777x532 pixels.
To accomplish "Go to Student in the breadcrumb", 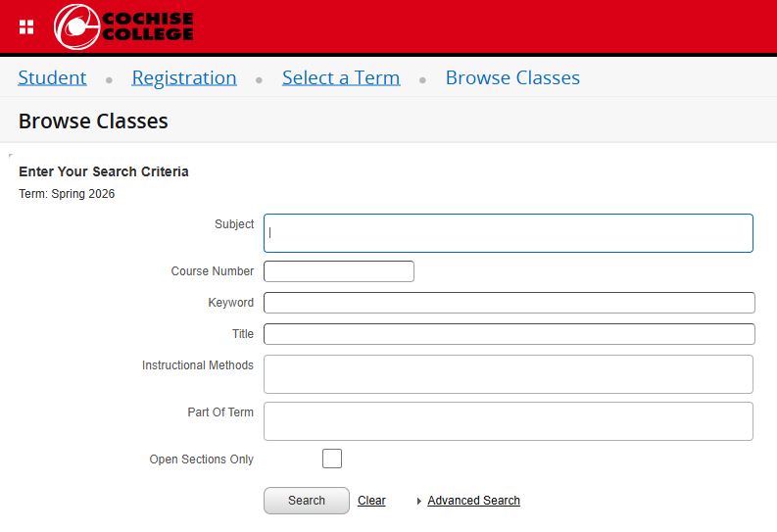I will pos(52,77).
